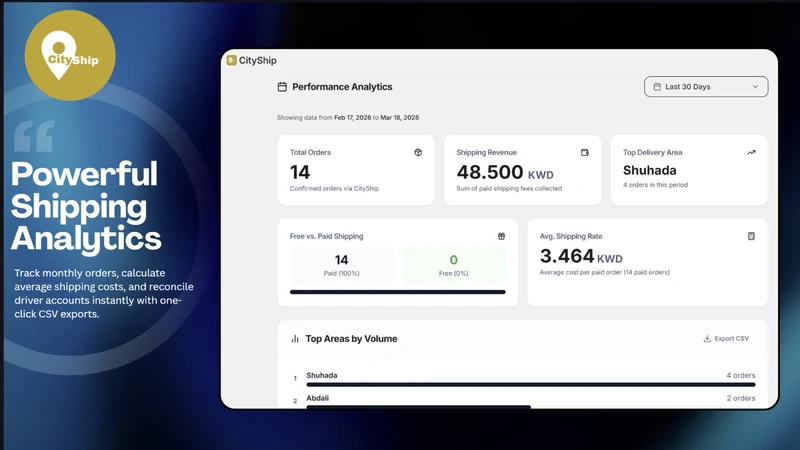Click the calendar icon beside Performance Analytics
800x450 pixels.
coord(282,87)
